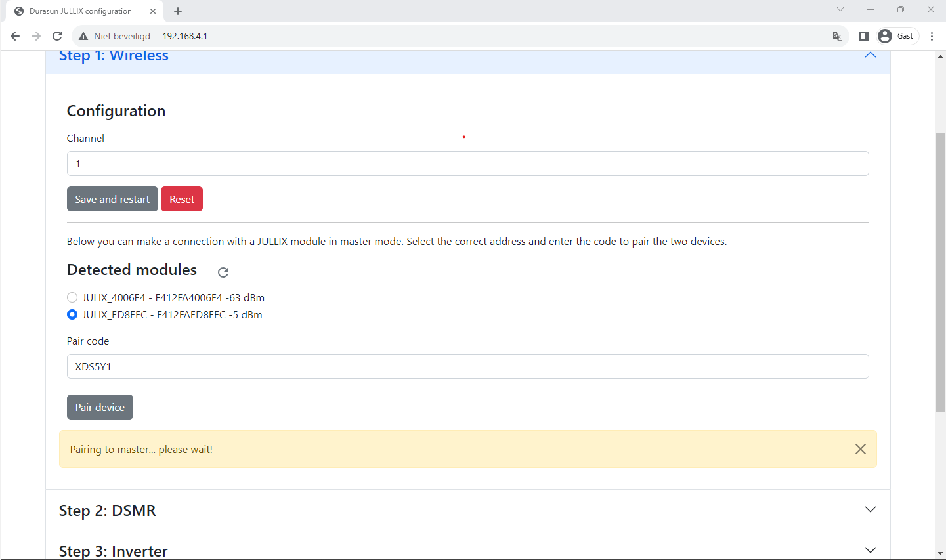Dismiss the pairing to master alert

(x=861, y=449)
